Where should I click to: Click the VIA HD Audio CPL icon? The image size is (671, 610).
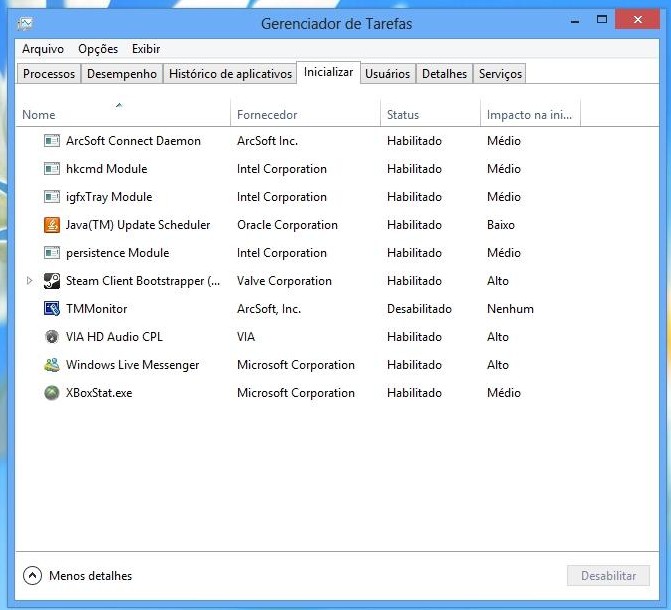tap(52, 337)
